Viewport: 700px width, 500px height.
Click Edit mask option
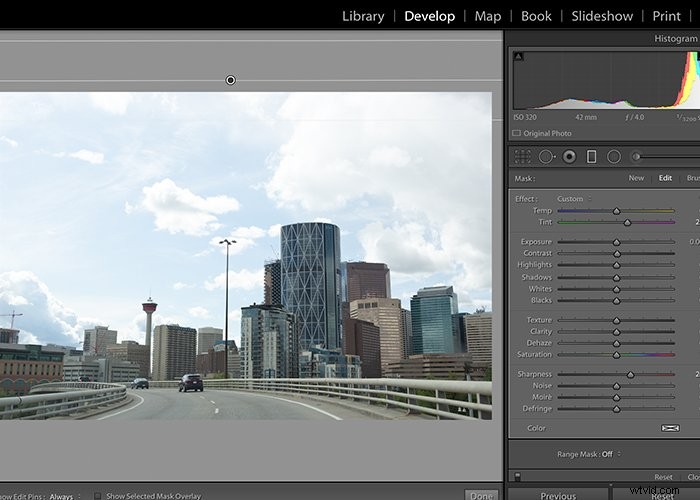[x=665, y=178]
